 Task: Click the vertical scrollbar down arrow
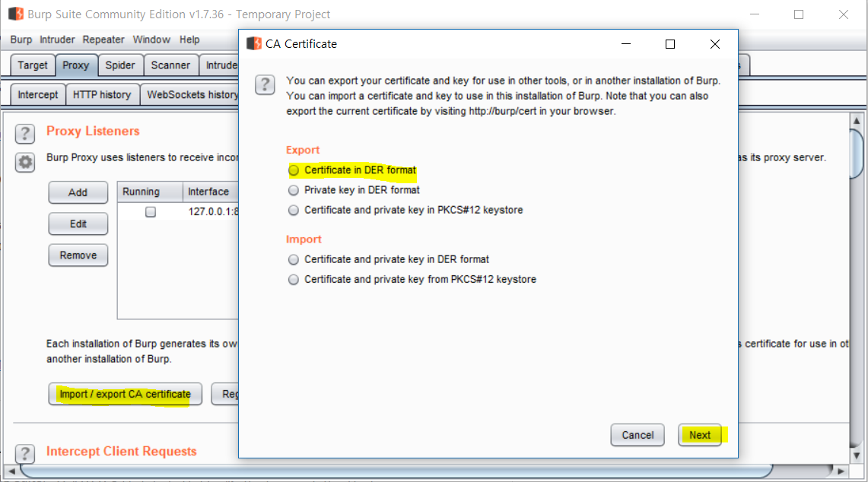[857, 456]
